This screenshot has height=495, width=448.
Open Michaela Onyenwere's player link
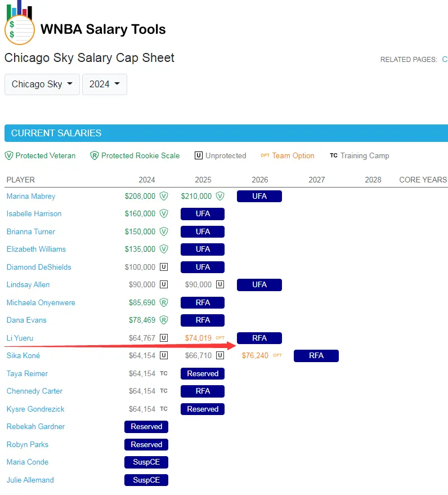[x=41, y=302]
